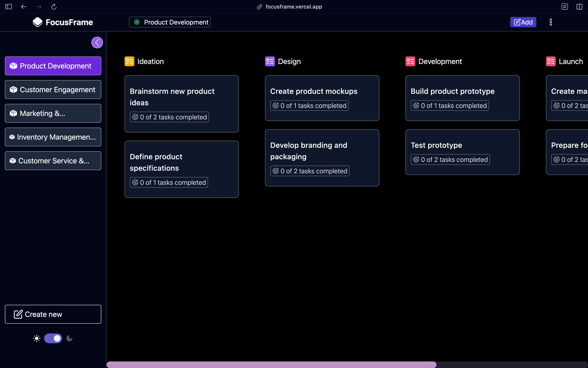Click the Ideation column heading
Viewport: 588px width, 368px height.
tap(151, 61)
